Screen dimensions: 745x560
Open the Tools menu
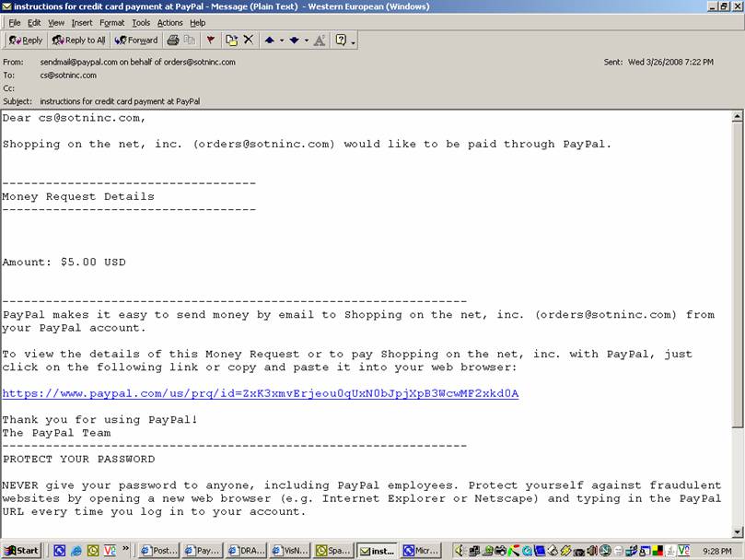[x=141, y=23]
